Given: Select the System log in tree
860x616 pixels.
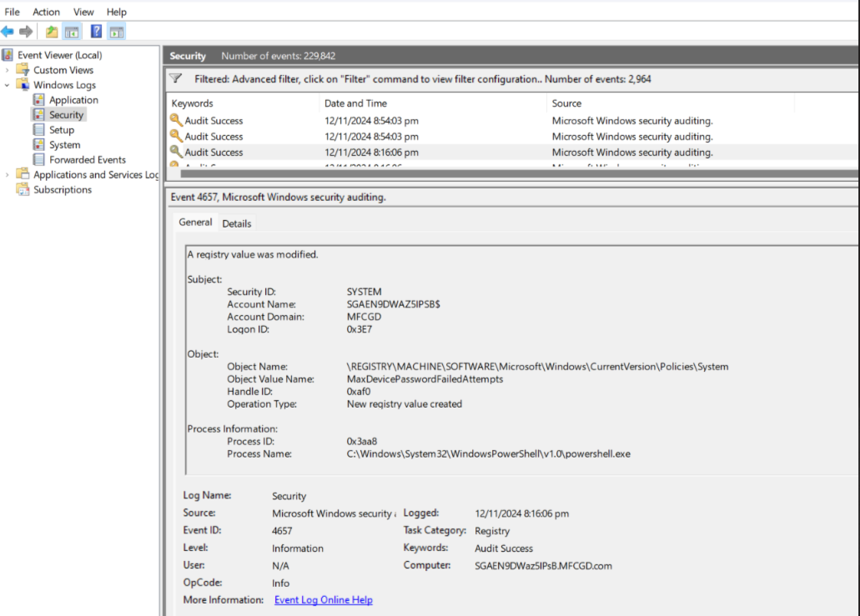Looking at the screenshot, I should tap(64, 145).
